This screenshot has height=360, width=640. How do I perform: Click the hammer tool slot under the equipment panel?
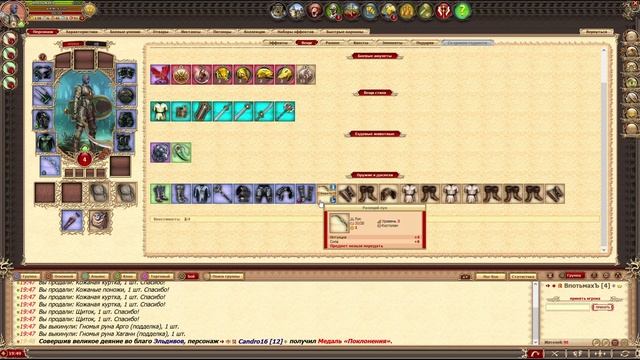pyautogui.click(x=72, y=221)
